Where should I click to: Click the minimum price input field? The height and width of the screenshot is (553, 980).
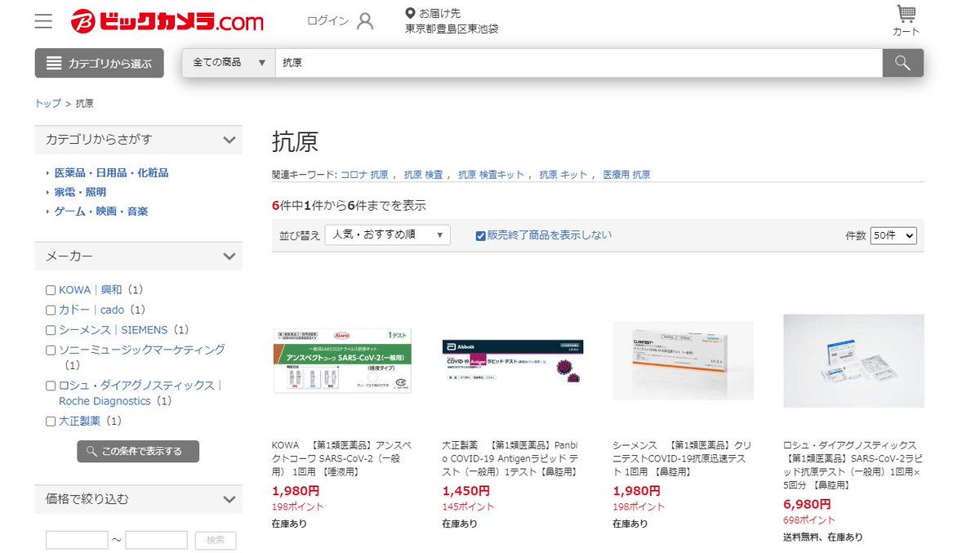pyautogui.click(x=77, y=540)
